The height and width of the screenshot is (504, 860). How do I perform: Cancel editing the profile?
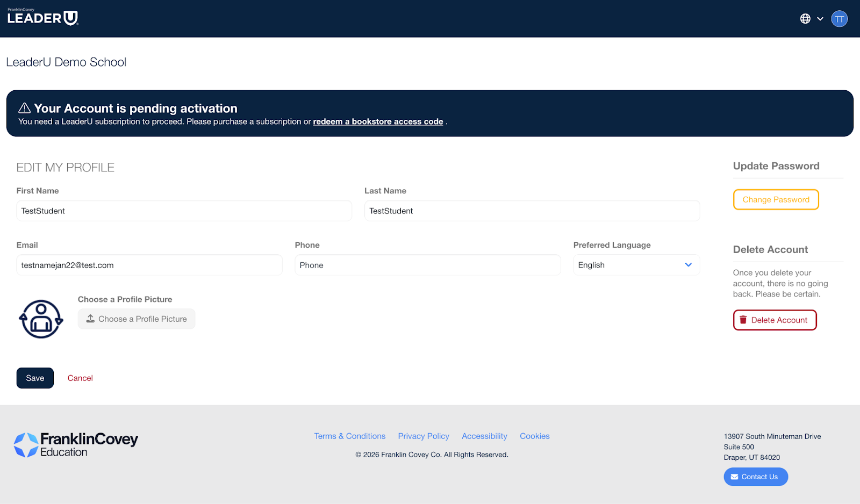(80, 378)
